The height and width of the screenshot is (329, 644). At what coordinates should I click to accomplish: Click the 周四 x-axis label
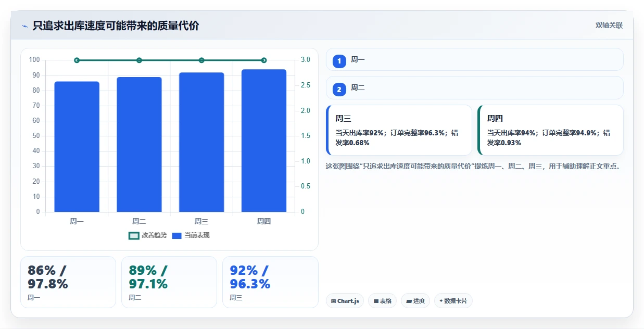[264, 221]
